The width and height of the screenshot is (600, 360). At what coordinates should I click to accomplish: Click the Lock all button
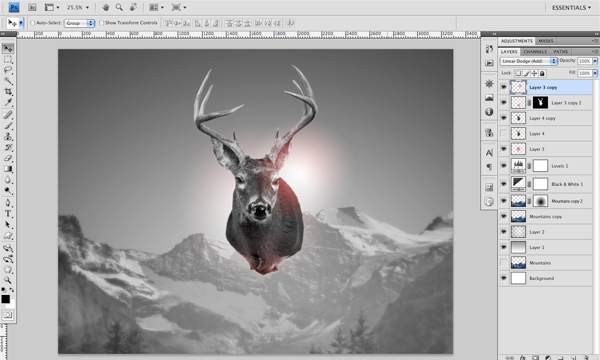[x=542, y=73]
